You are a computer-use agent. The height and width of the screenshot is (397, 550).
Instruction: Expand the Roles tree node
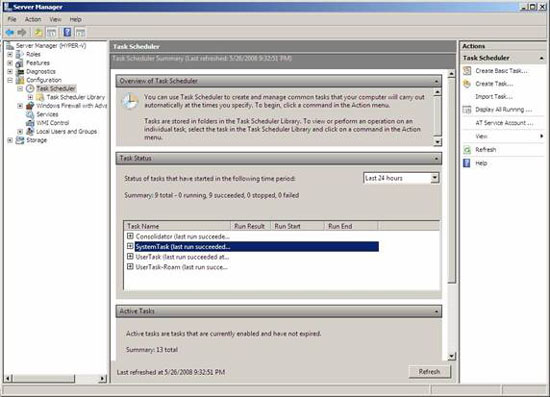tap(10, 54)
